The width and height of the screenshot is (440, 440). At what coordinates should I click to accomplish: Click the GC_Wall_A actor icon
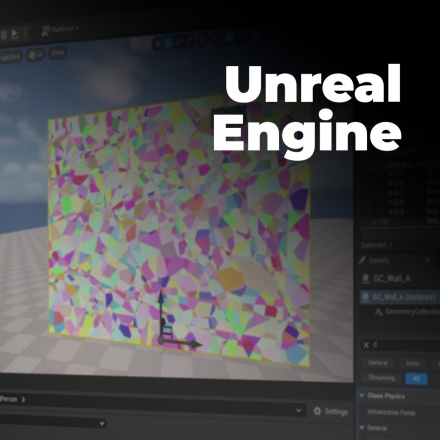(x=366, y=279)
